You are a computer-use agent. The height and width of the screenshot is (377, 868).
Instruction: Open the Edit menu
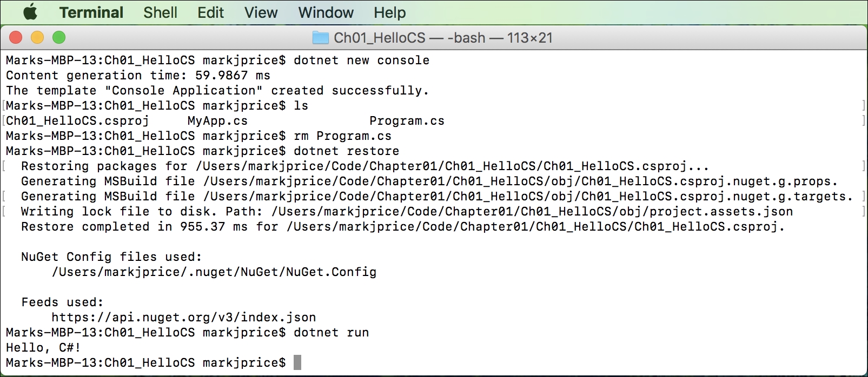coord(210,12)
